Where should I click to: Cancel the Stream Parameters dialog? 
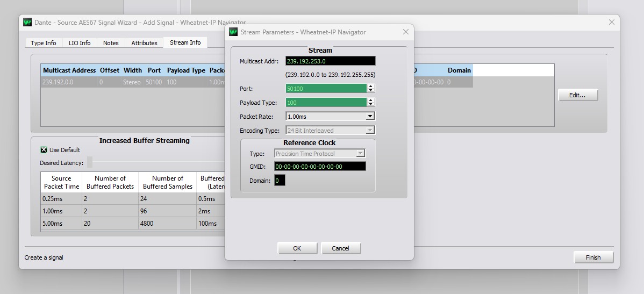tap(340, 248)
